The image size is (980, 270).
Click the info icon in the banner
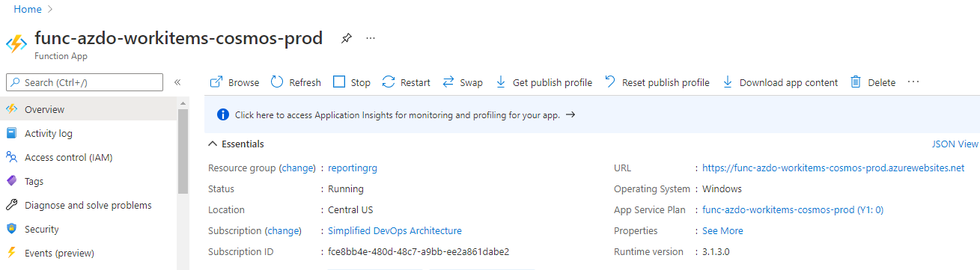pyautogui.click(x=223, y=114)
